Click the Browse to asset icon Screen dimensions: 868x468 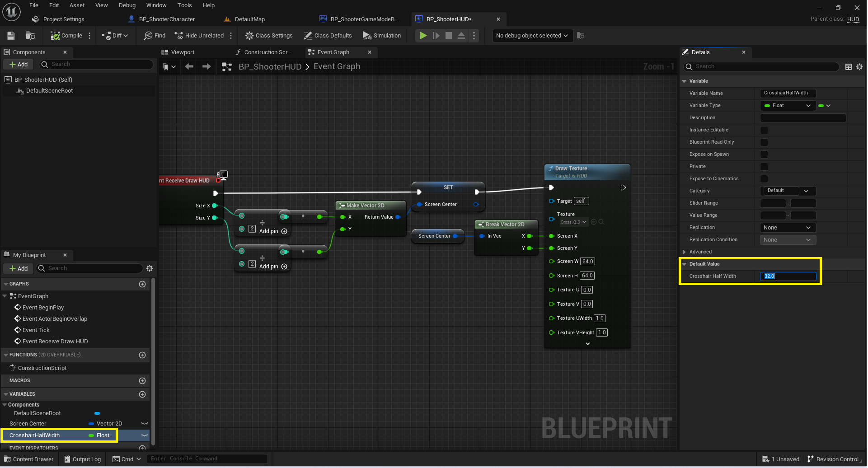click(31, 36)
